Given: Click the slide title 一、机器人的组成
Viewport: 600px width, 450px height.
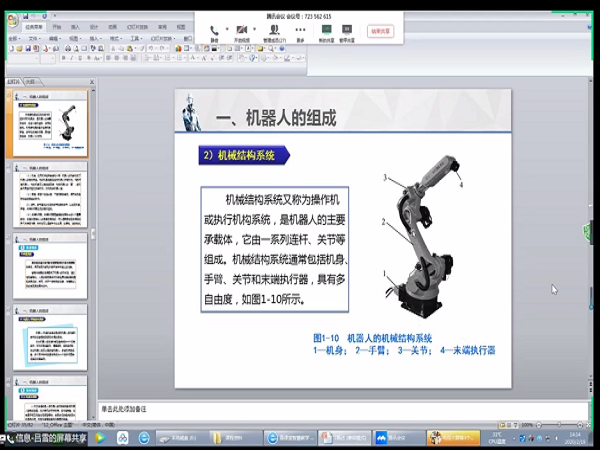Looking at the screenshot, I should [x=276, y=117].
